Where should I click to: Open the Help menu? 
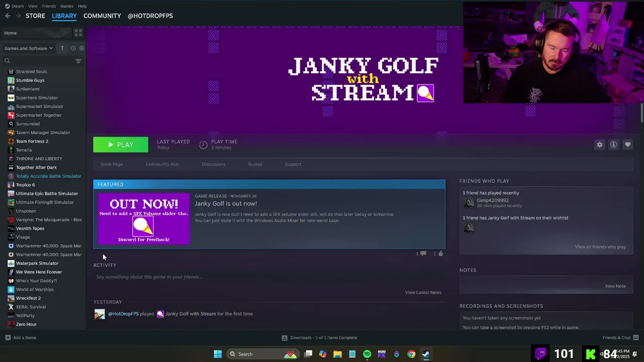tap(82, 6)
